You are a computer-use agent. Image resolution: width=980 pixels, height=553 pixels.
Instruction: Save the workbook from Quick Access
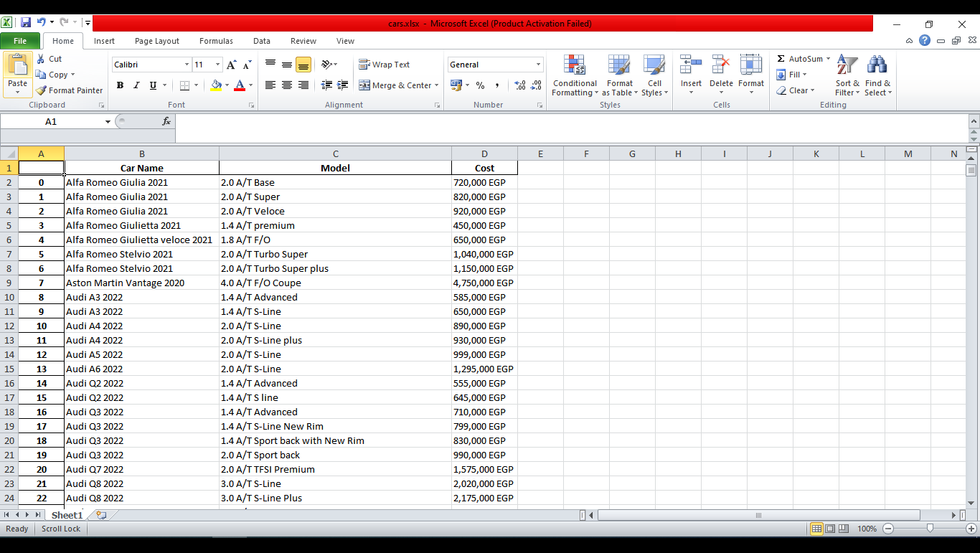26,23
